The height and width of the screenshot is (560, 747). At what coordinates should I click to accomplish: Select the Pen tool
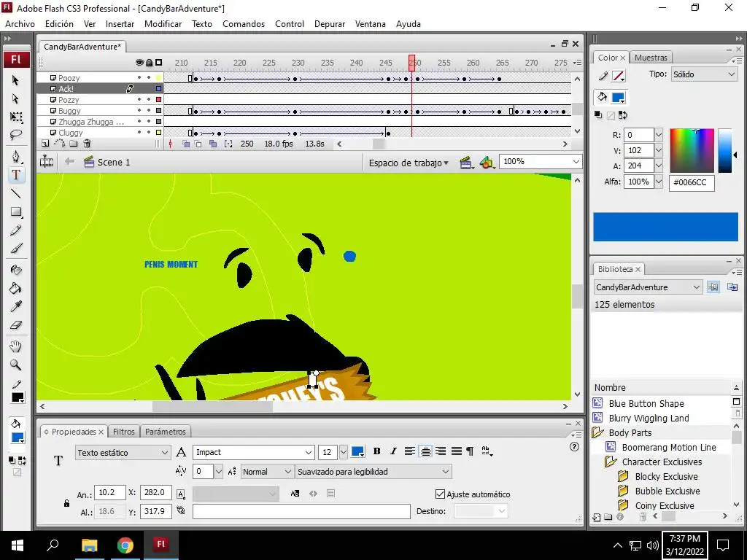[x=16, y=157]
